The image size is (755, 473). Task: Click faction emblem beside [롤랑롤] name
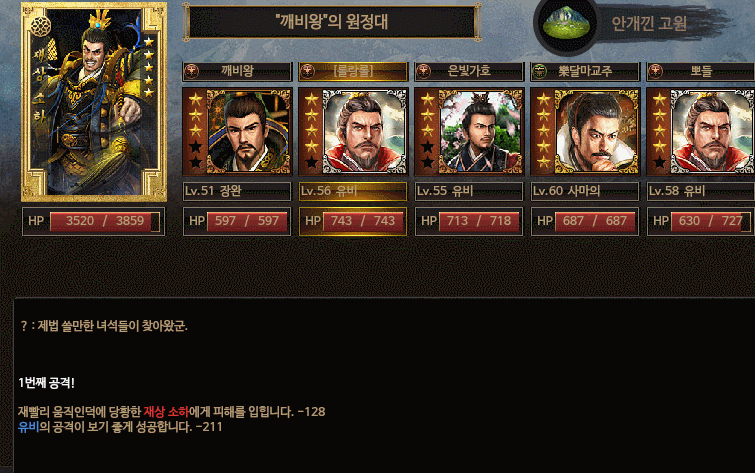click(x=307, y=71)
